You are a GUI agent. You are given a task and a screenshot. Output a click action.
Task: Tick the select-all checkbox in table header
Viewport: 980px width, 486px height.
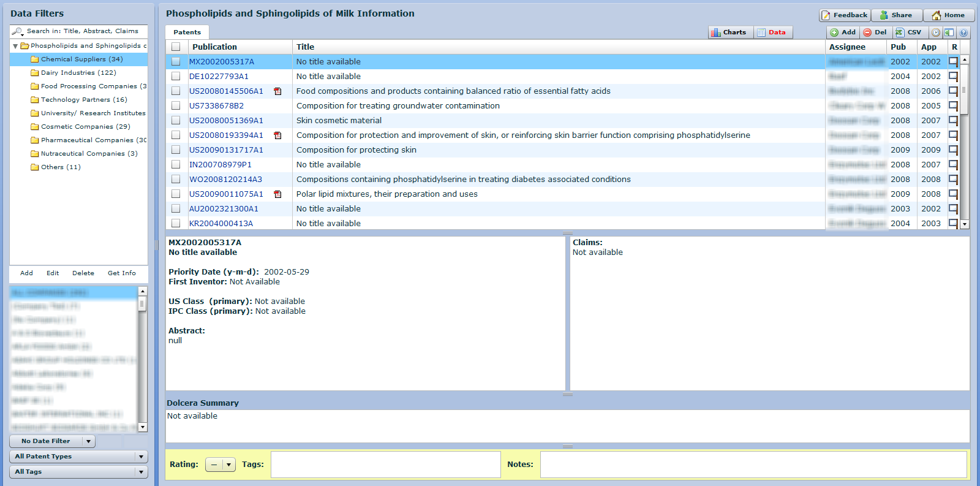[x=176, y=47]
